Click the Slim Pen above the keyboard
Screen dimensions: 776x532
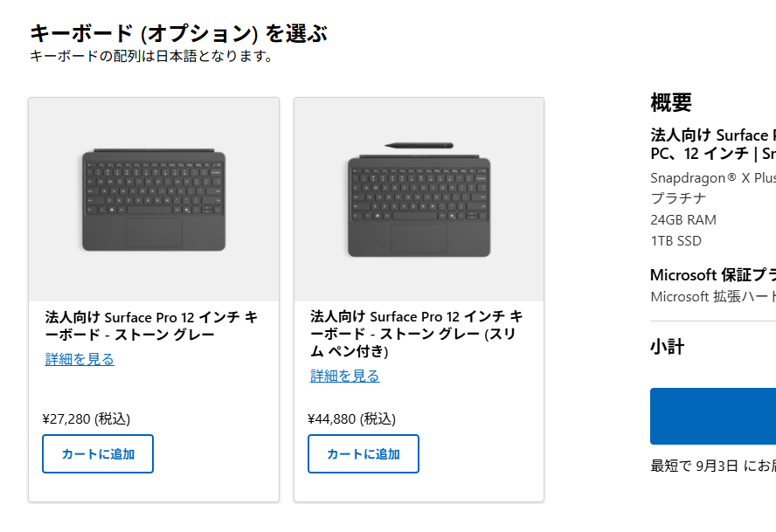point(419,146)
